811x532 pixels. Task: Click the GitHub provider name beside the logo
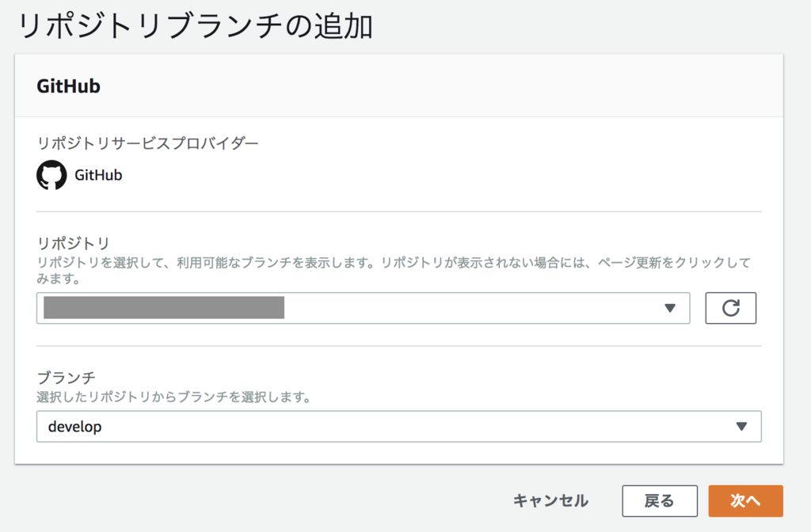98,175
